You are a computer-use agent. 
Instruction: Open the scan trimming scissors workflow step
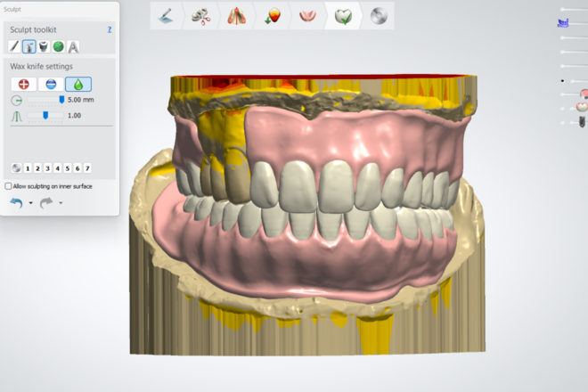tap(200, 16)
